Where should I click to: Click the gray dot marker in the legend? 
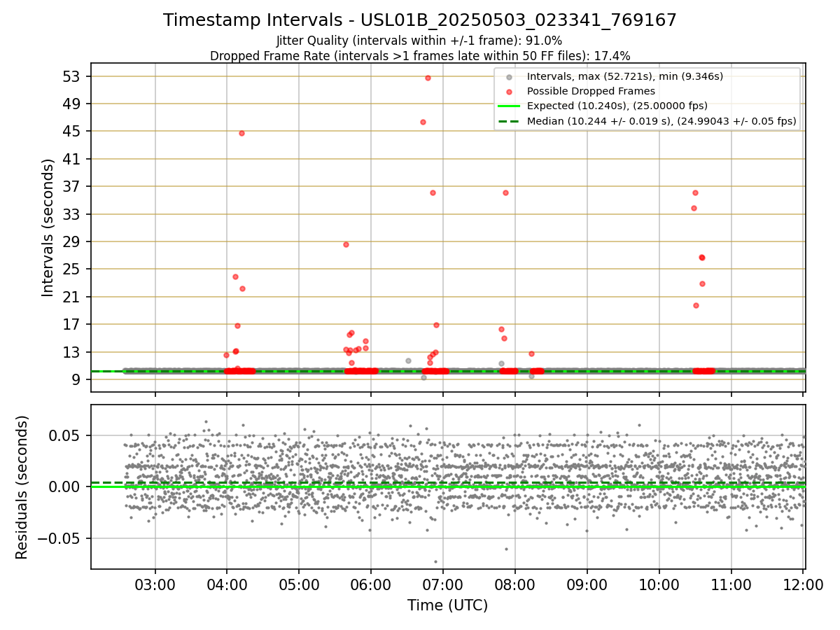[x=509, y=77]
